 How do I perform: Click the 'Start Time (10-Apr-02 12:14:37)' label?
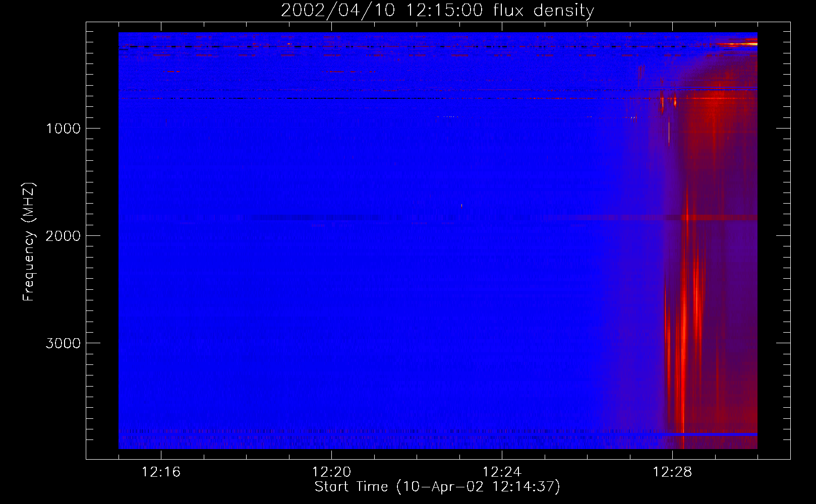(437, 487)
